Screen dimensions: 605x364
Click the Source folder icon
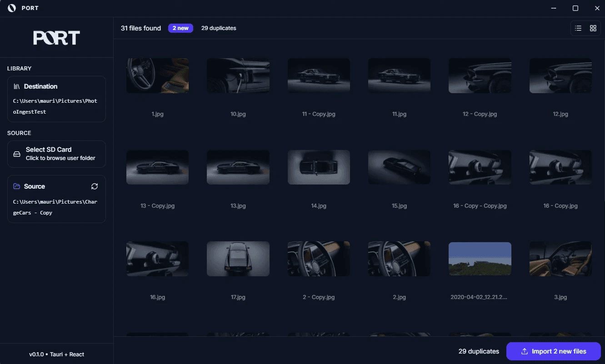17,186
